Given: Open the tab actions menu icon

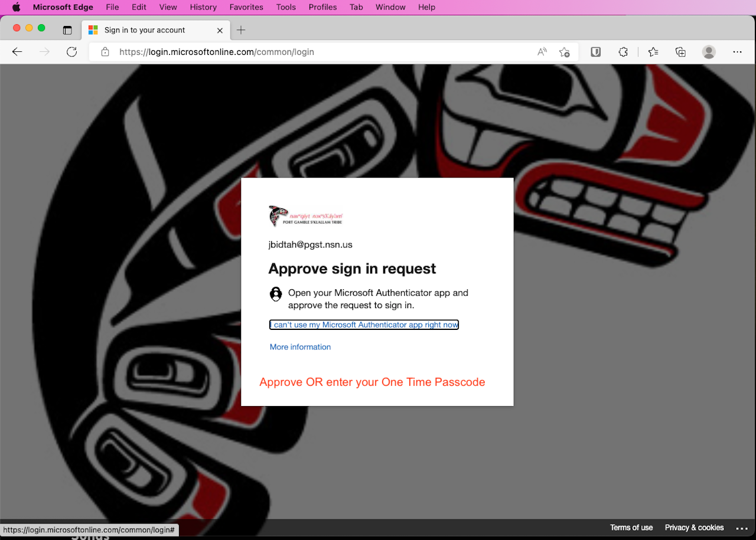Looking at the screenshot, I should pyautogui.click(x=67, y=30).
